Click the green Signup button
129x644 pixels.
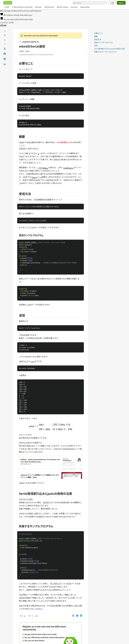121,3
